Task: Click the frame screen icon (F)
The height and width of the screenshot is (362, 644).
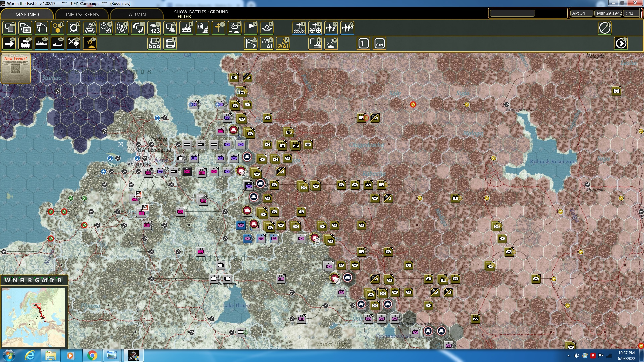Action: 170,44
